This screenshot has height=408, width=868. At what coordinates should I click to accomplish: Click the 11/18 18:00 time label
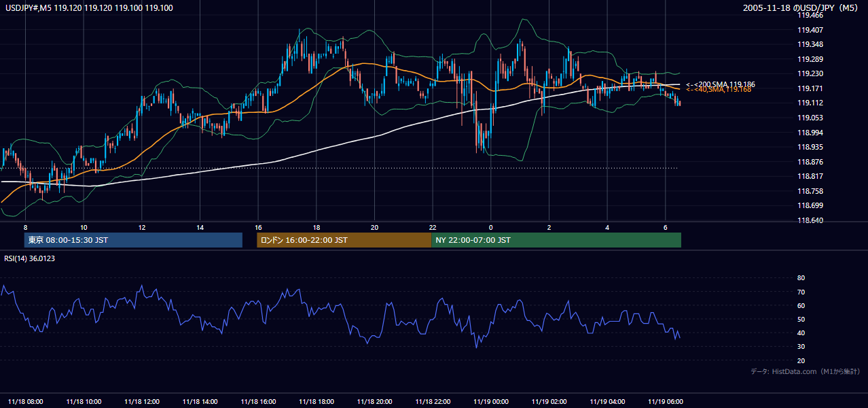pyautogui.click(x=317, y=401)
